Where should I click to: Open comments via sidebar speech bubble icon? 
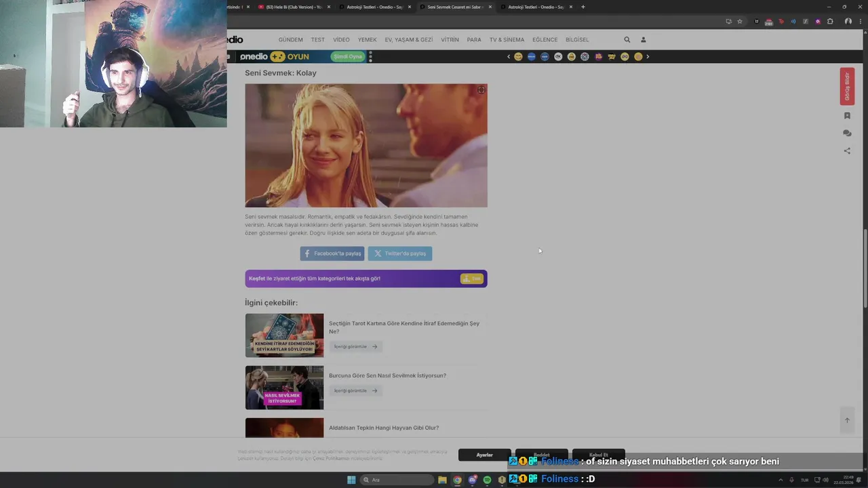click(847, 134)
